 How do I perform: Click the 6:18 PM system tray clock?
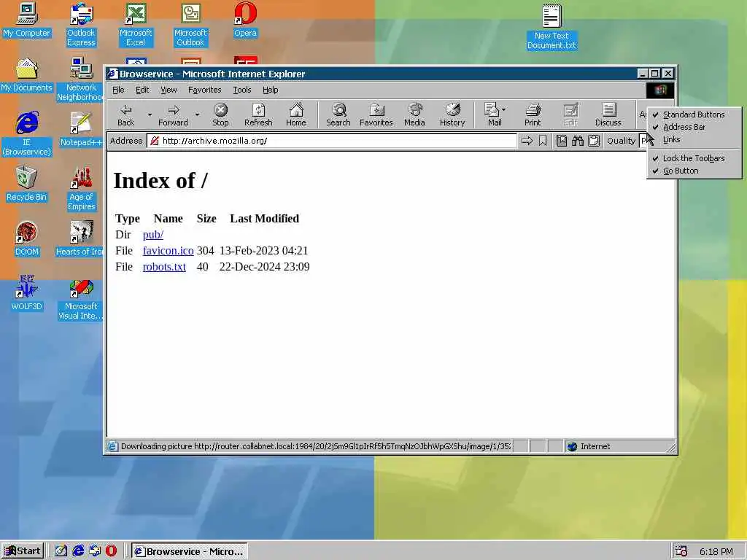coord(716,551)
